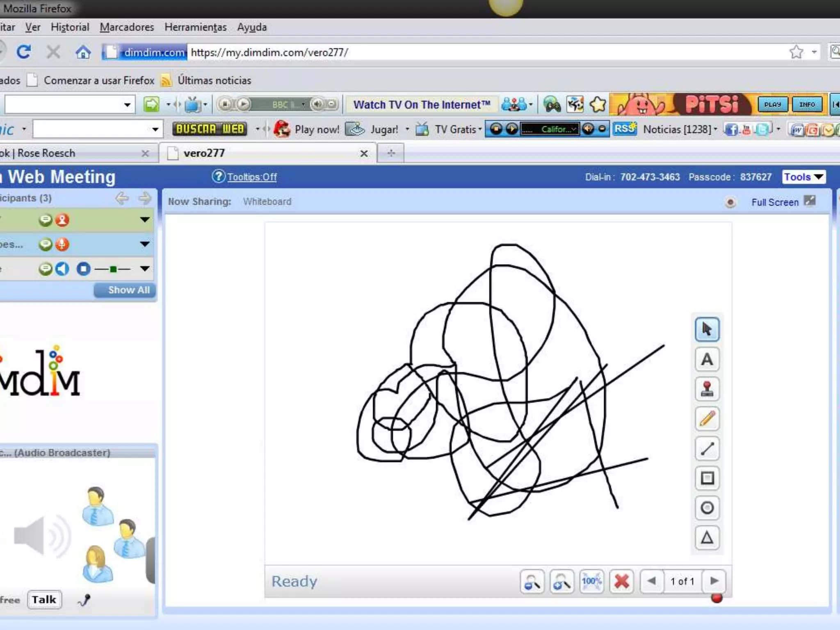Viewport: 840px width, 630px height.
Task: Expand second participant's options arrow
Action: click(x=144, y=244)
